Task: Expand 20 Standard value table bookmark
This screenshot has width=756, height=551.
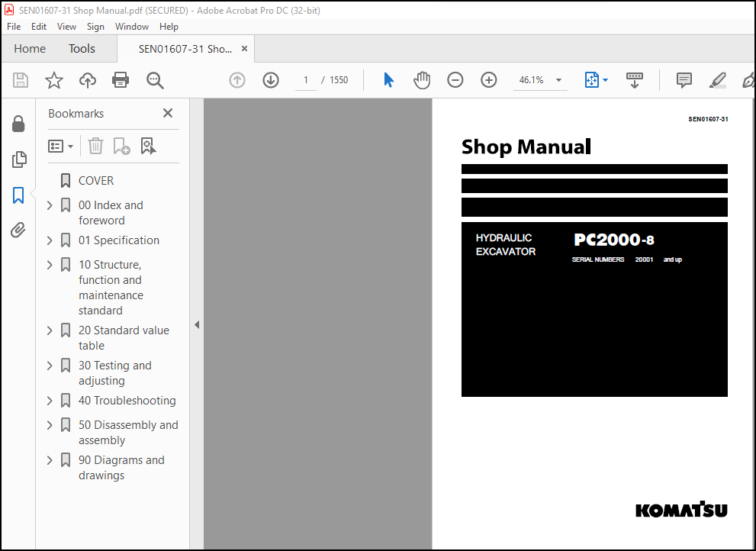Action: (50, 330)
